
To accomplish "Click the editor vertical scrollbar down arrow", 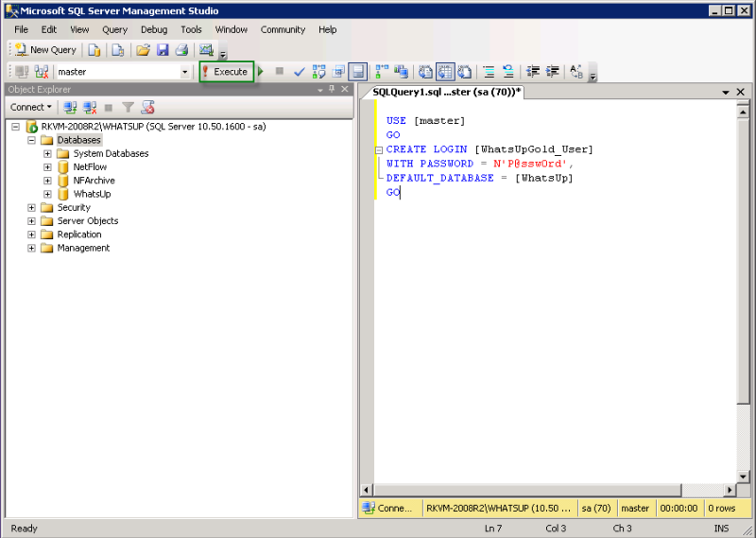I will (x=743, y=477).
